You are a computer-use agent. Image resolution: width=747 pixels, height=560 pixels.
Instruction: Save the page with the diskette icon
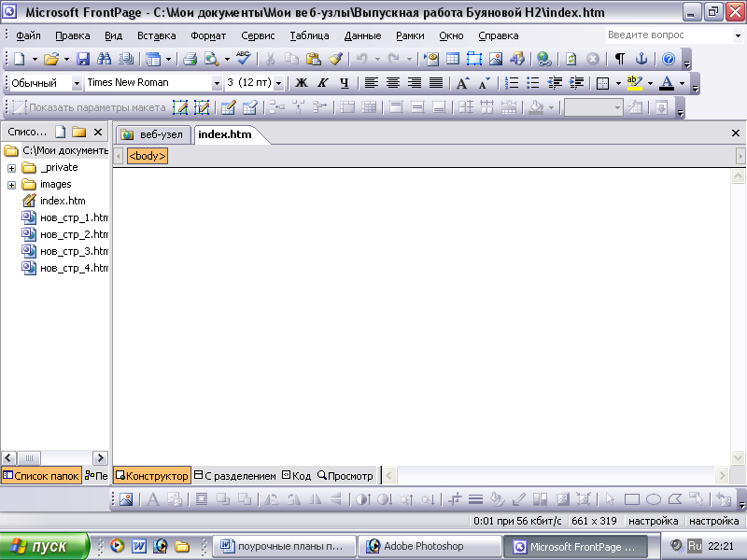[x=83, y=59]
